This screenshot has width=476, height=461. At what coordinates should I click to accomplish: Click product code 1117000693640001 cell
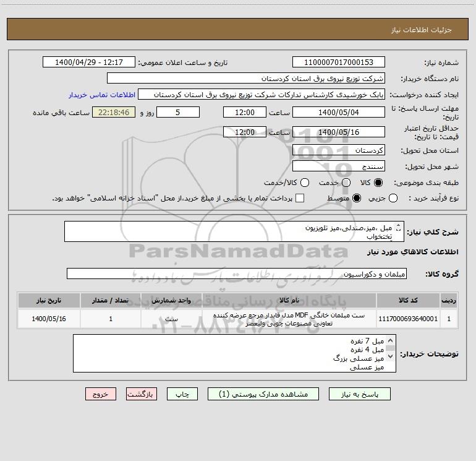click(408, 319)
